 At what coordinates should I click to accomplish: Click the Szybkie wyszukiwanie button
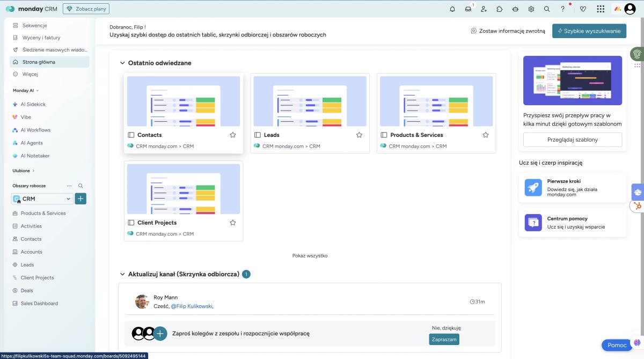coord(589,31)
